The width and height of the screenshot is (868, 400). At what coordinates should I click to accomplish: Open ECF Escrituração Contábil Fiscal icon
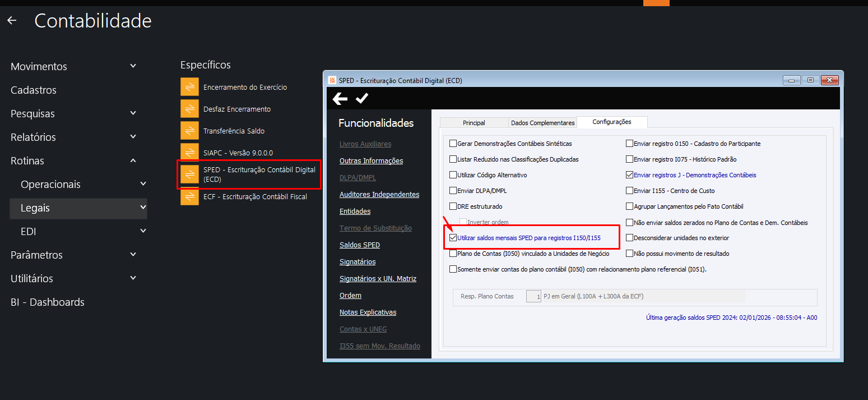tap(189, 196)
